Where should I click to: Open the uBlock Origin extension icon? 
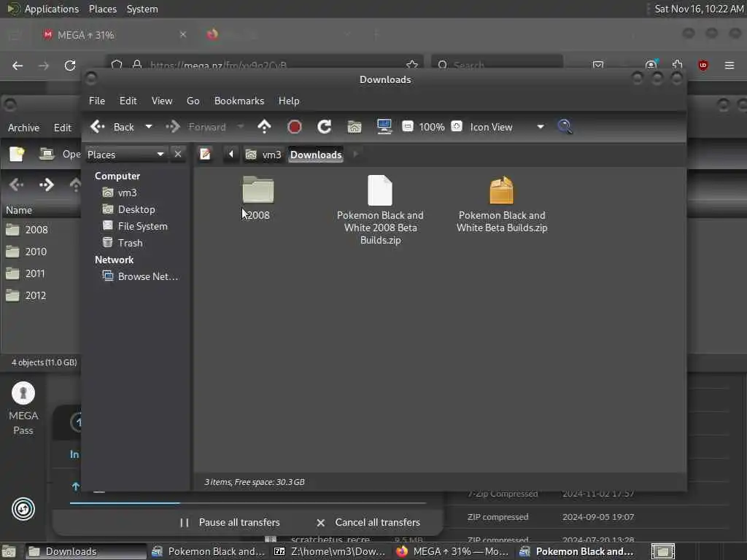point(703,65)
